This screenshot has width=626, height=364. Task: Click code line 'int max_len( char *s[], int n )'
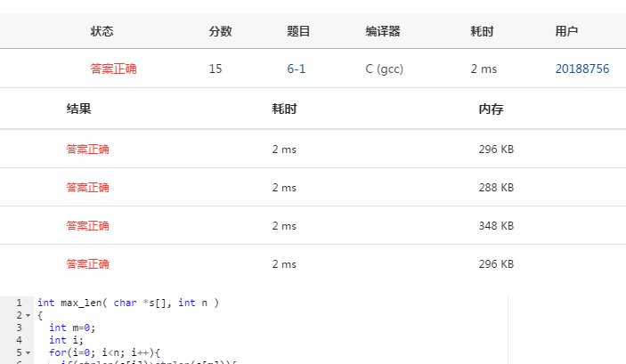[128, 303]
